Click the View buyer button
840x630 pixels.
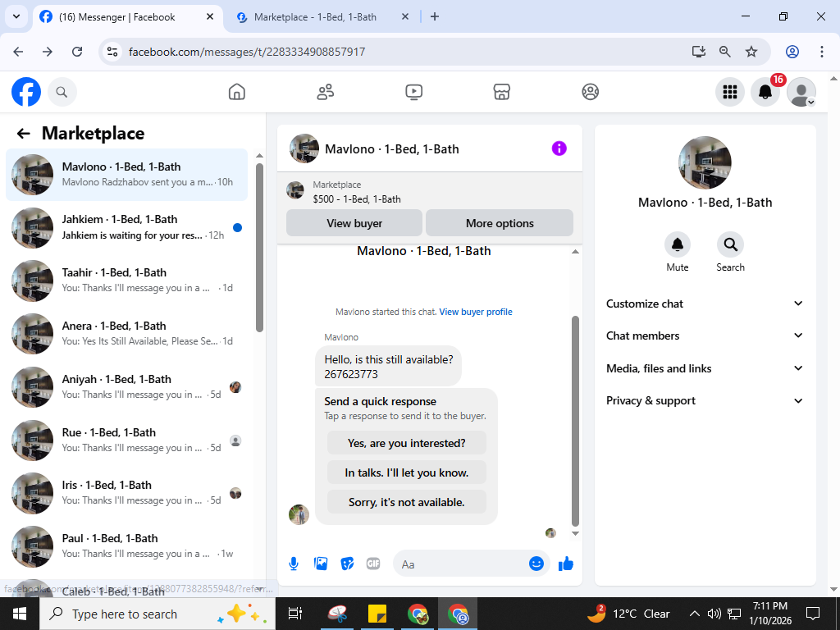tap(354, 223)
